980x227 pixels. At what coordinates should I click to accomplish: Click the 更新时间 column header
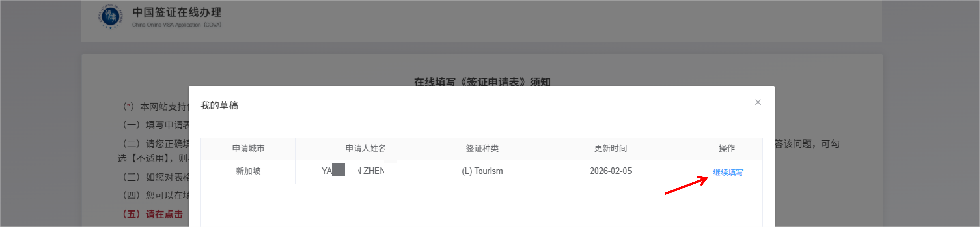click(x=610, y=148)
